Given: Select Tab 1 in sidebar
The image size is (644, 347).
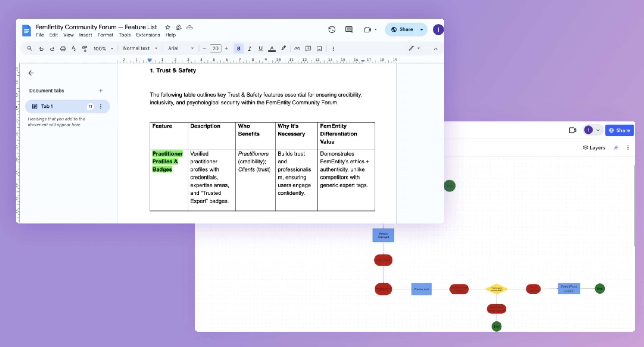Looking at the screenshot, I should click(67, 106).
